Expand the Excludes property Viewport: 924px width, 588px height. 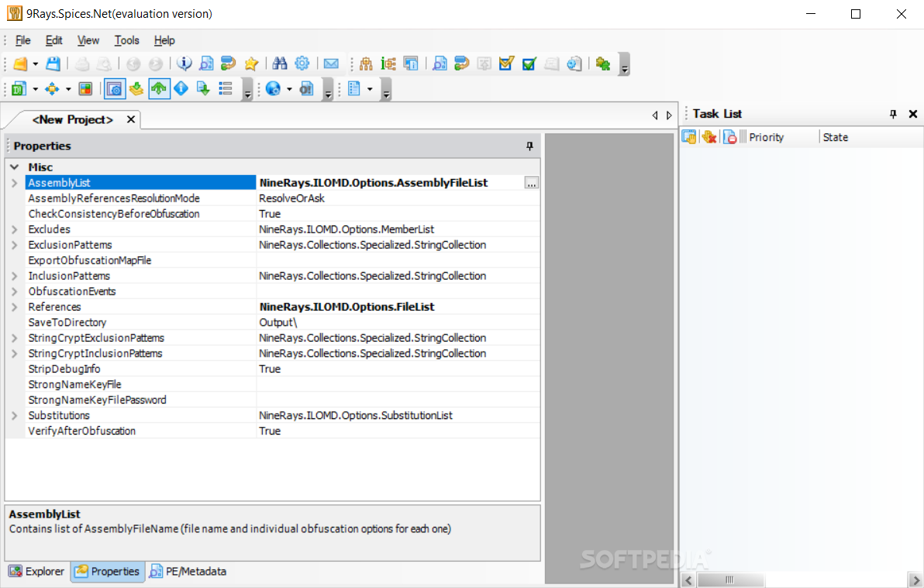click(15, 230)
